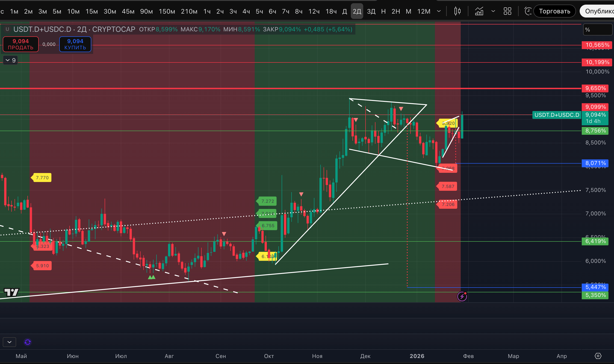Expand the bottom panel chevron button
The height and width of the screenshot is (364, 614).
pos(9,342)
